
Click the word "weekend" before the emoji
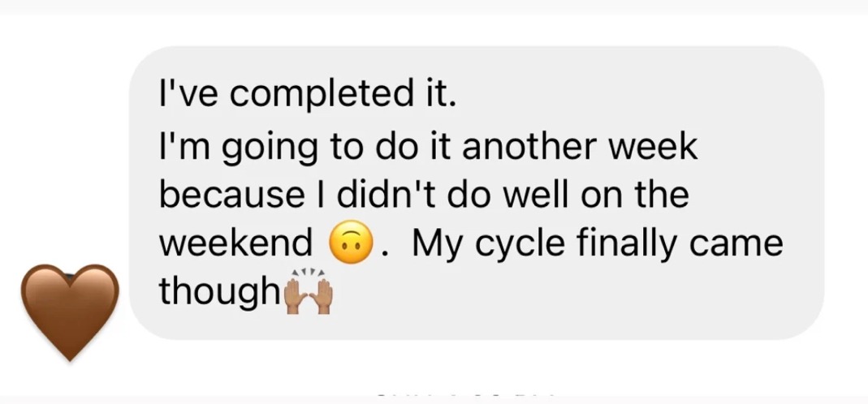tap(235, 243)
